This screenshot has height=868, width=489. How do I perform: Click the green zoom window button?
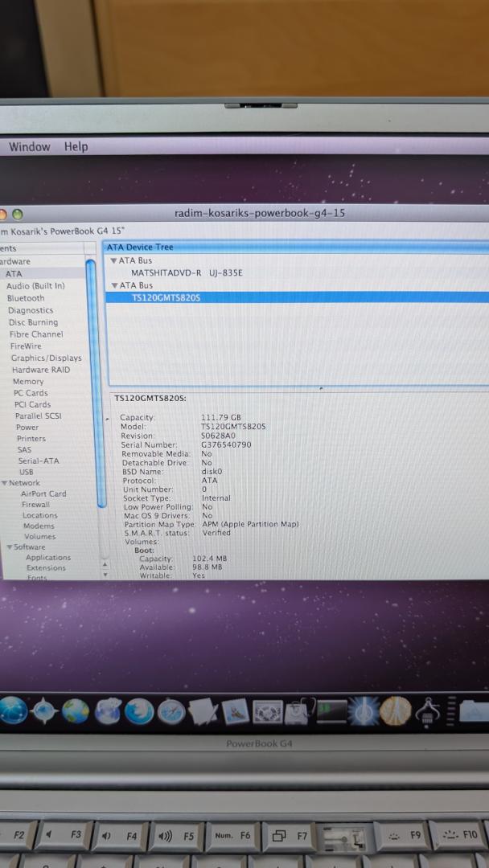click(x=18, y=214)
